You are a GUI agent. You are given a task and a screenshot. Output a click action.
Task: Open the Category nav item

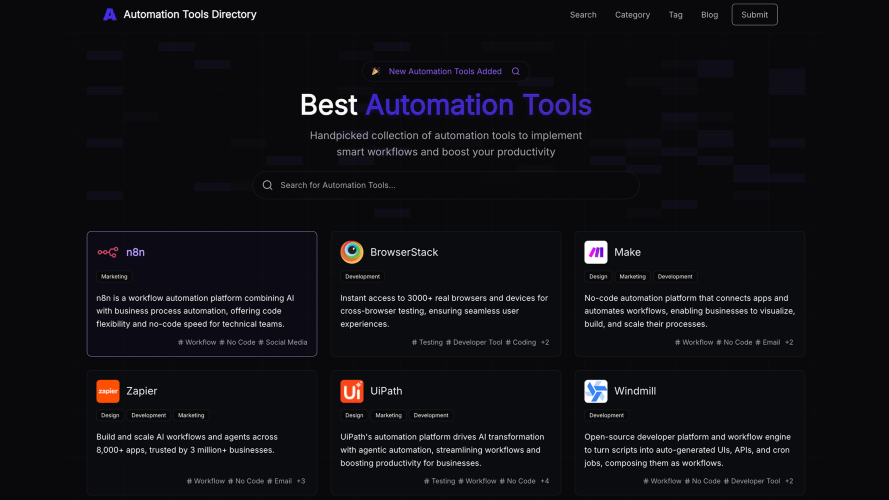[632, 15]
